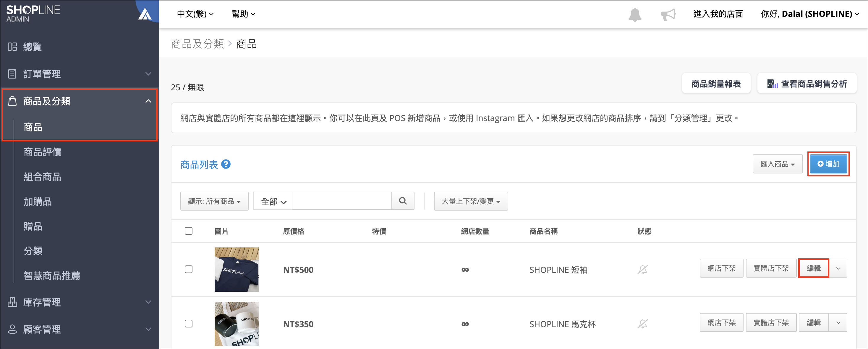Click into the product search input field
The width and height of the screenshot is (868, 349).
coord(342,201)
